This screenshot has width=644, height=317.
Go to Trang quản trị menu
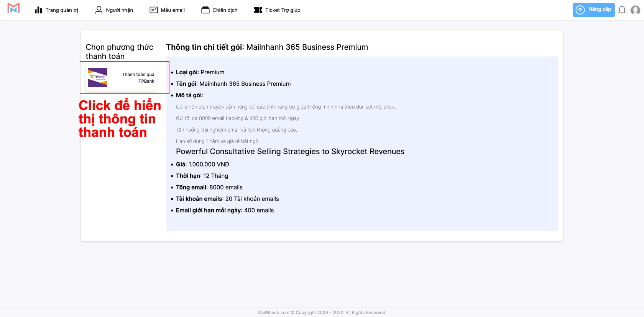click(x=62, y=10)
